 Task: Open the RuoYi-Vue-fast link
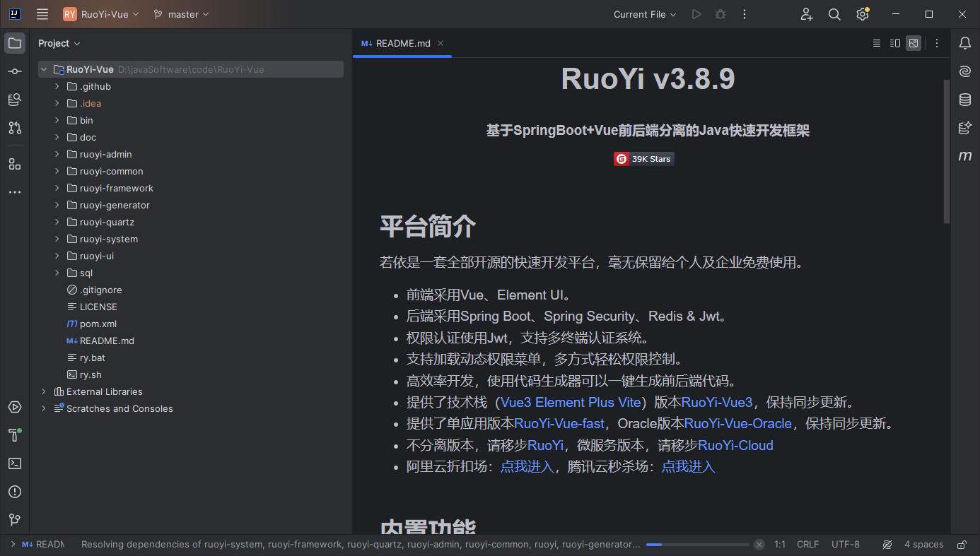click(559, 424)
